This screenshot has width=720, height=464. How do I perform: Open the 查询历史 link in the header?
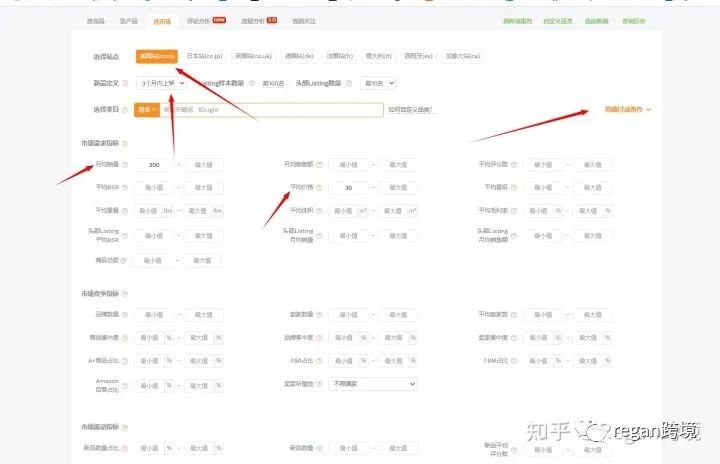pyautogui.click(x=634, y=21)
